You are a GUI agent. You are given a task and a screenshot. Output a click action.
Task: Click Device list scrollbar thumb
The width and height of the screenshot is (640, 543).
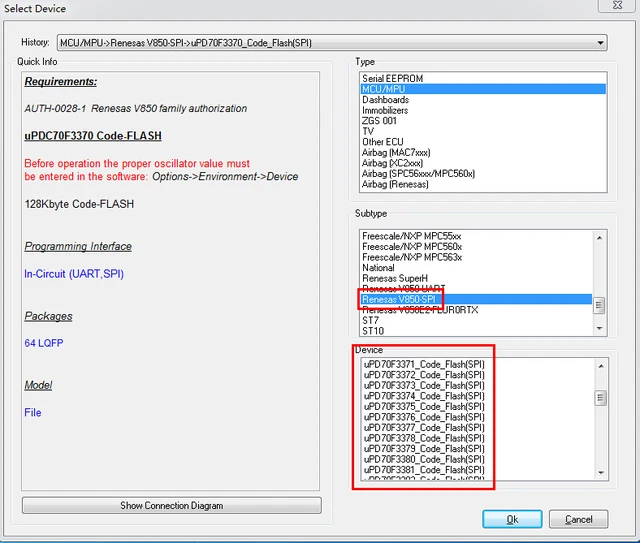click(601, 398)
